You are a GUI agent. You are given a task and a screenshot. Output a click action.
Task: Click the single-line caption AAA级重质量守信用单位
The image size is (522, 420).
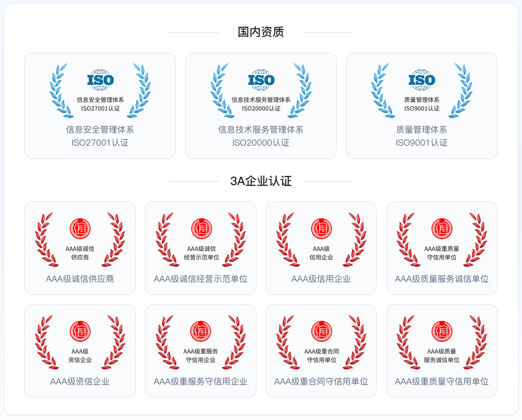442,381
